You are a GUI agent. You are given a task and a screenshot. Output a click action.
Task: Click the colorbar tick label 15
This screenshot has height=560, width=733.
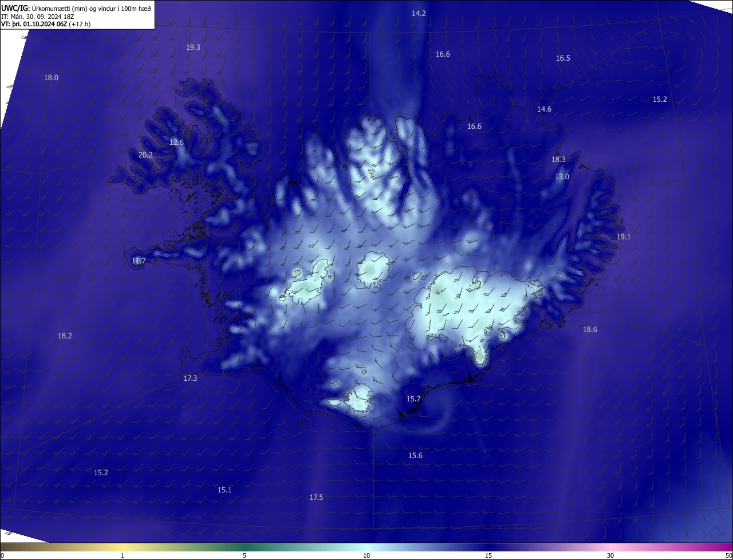click(488, 555)
